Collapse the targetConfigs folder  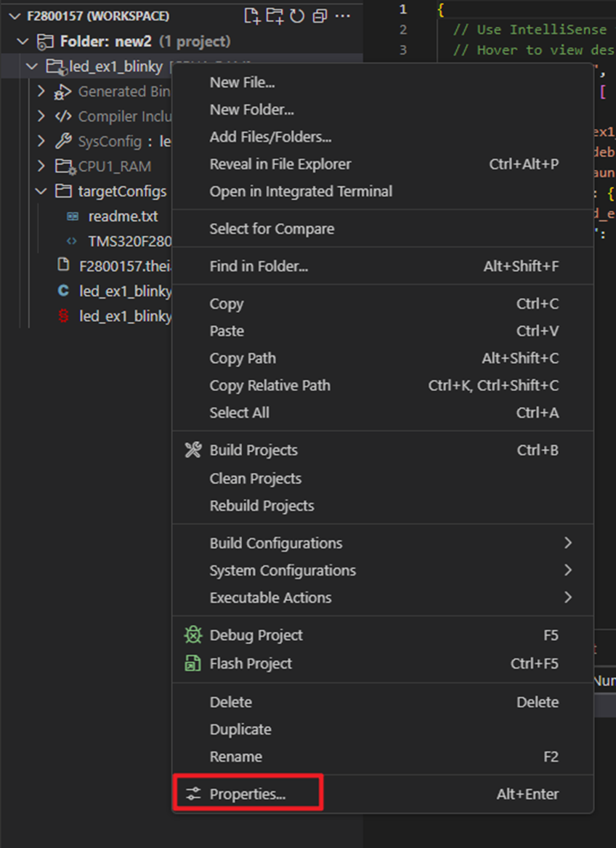(x=41, y=192)
